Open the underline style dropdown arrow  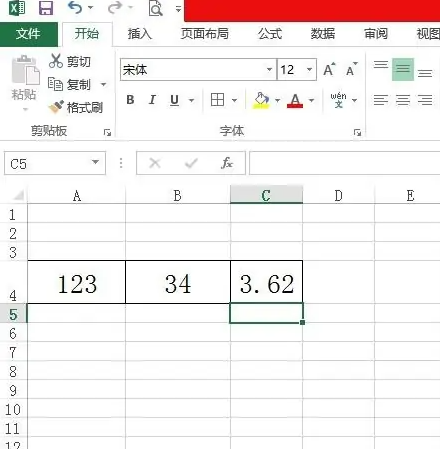[191, 100]
